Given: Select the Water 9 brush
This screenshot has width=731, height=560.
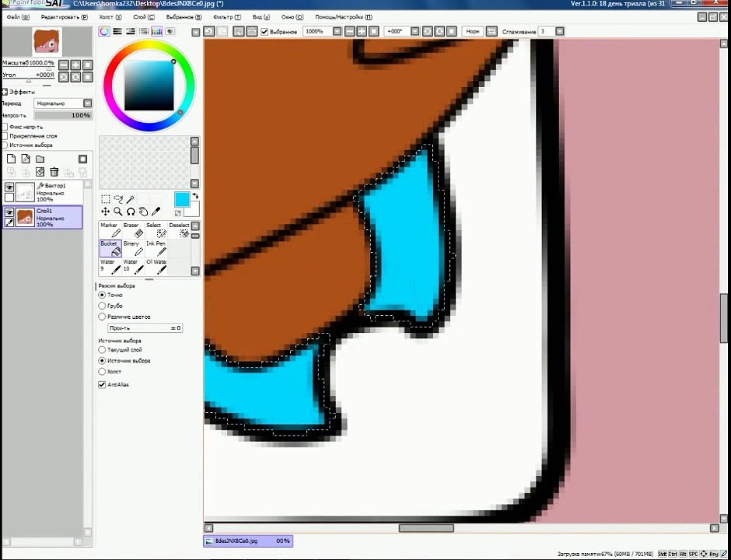Looking at the screenshot, I should pyautogui.click(x=110, y=267).
